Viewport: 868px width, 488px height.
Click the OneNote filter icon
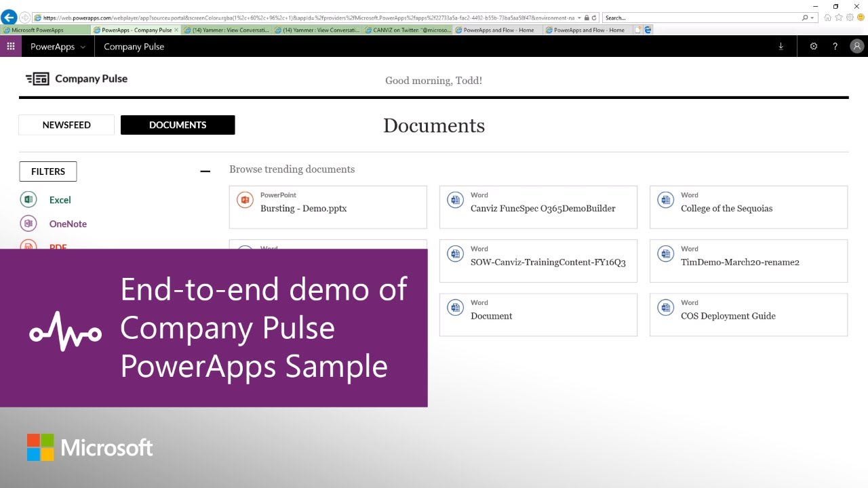click(x=28, y=223)
